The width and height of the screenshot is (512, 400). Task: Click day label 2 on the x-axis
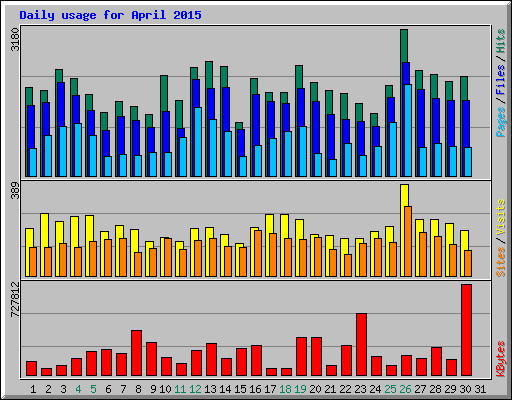tap(48, 389)
